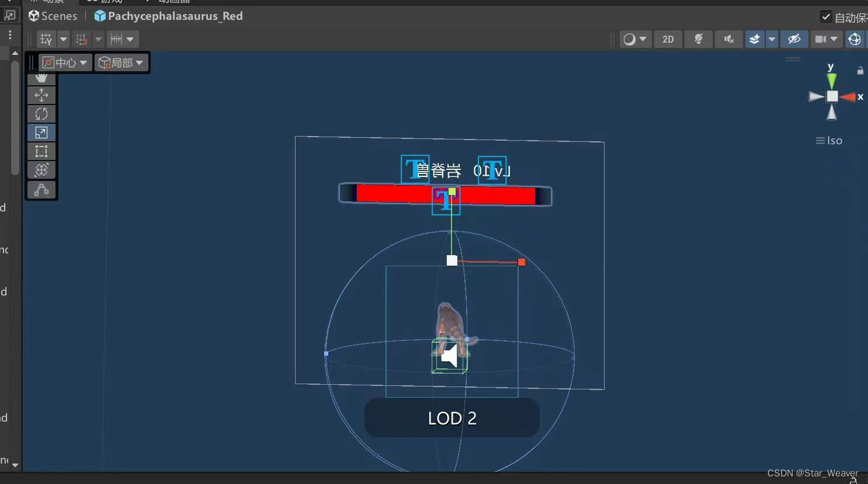Select the Move tool in the toolbar

[x=41, y=95]
